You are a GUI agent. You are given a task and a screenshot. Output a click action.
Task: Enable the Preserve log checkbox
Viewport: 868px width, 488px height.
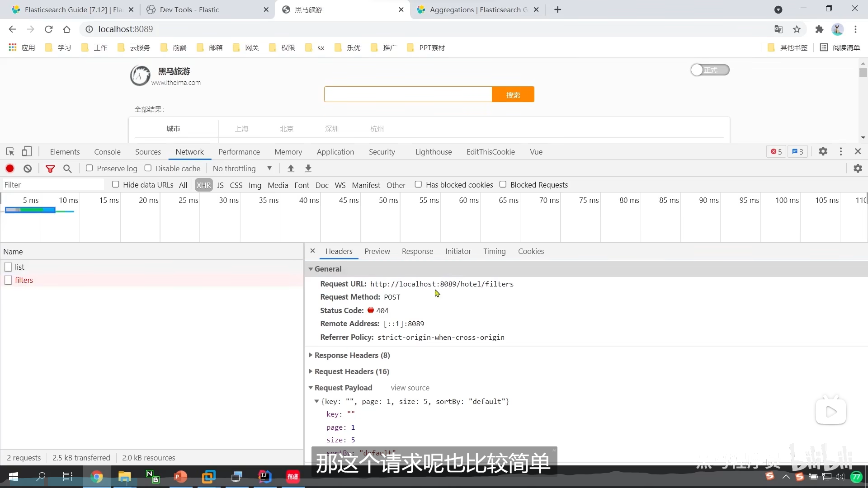[x=90, y=168]
